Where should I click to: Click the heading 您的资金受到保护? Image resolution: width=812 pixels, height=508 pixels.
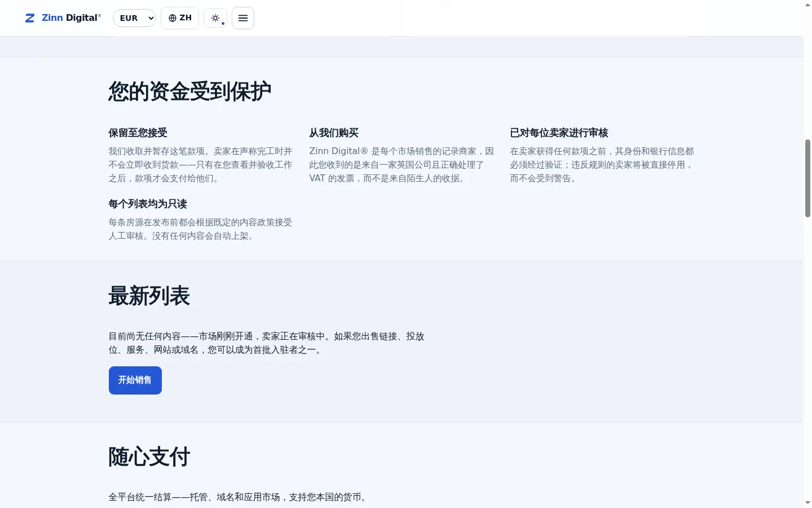(x=190, y=91)
